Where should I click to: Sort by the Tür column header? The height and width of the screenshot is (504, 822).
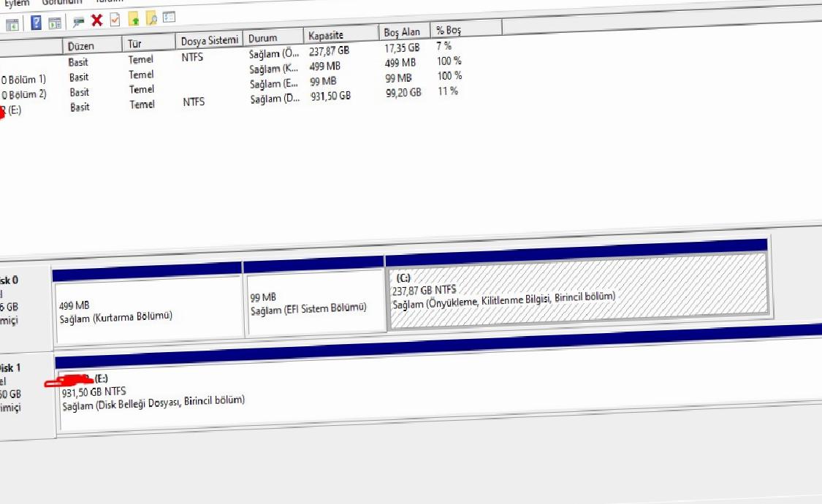click(x=148, y=43)
